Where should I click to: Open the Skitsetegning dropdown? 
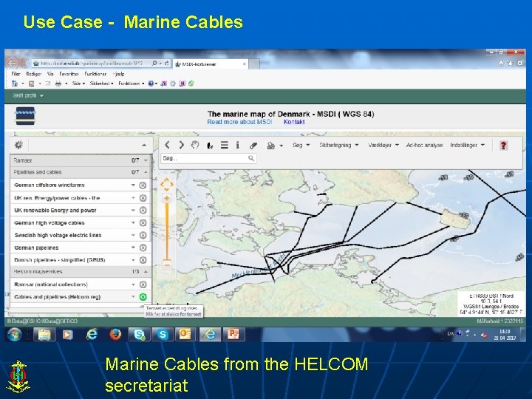click(x=338, y=146)
